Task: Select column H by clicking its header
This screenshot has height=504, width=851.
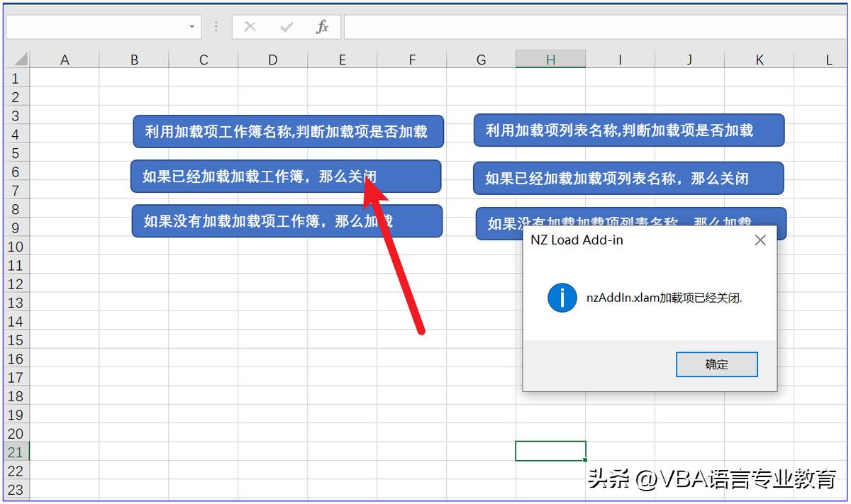Action: tap(550, 60)
